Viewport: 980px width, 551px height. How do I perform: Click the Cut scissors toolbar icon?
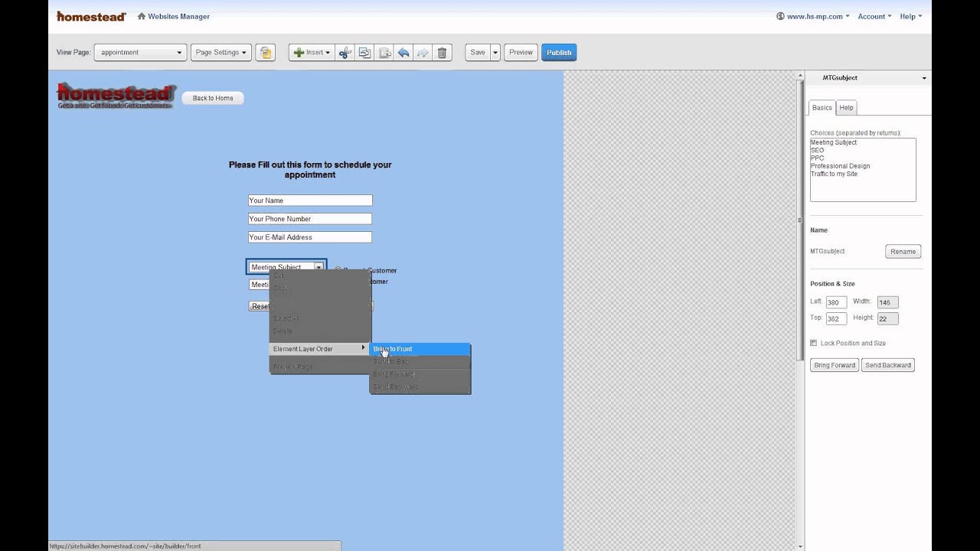click(x=345, y=53)
